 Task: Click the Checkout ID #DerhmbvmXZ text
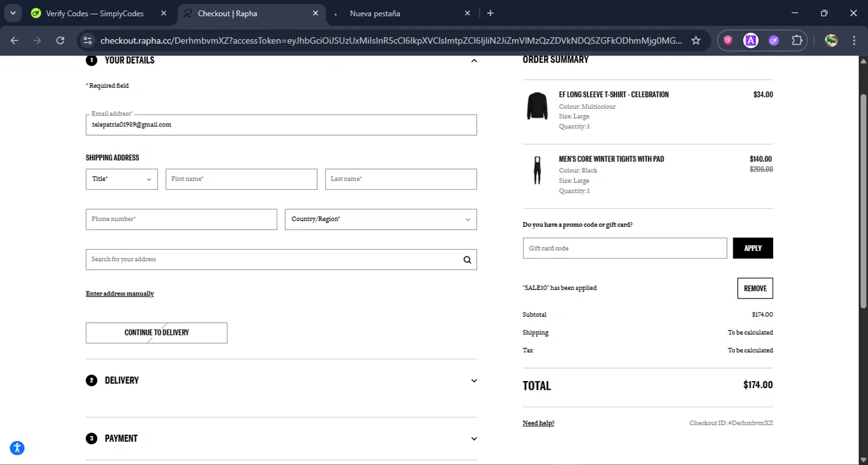coord(731,423)
